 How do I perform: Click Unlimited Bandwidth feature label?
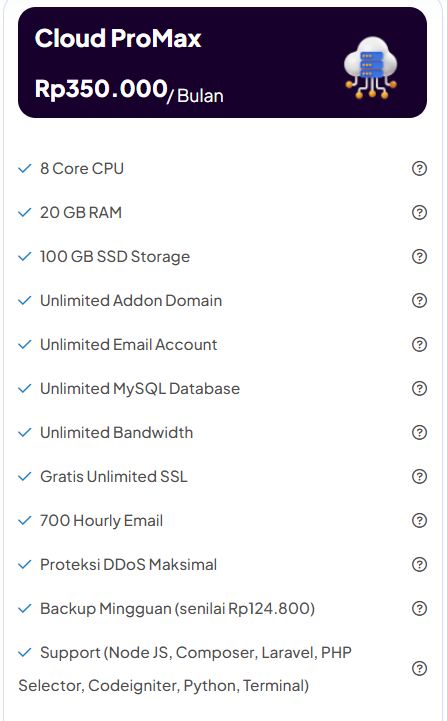pos(116,433)
